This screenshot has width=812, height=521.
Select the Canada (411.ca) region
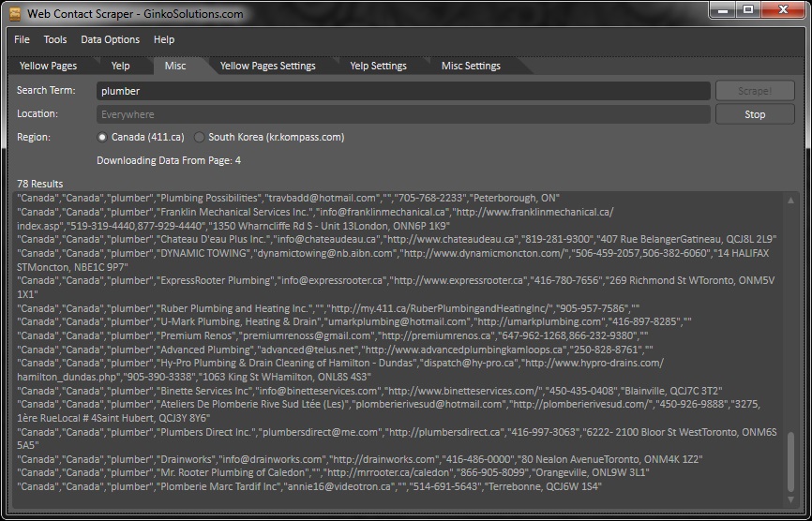coord(141,137)
